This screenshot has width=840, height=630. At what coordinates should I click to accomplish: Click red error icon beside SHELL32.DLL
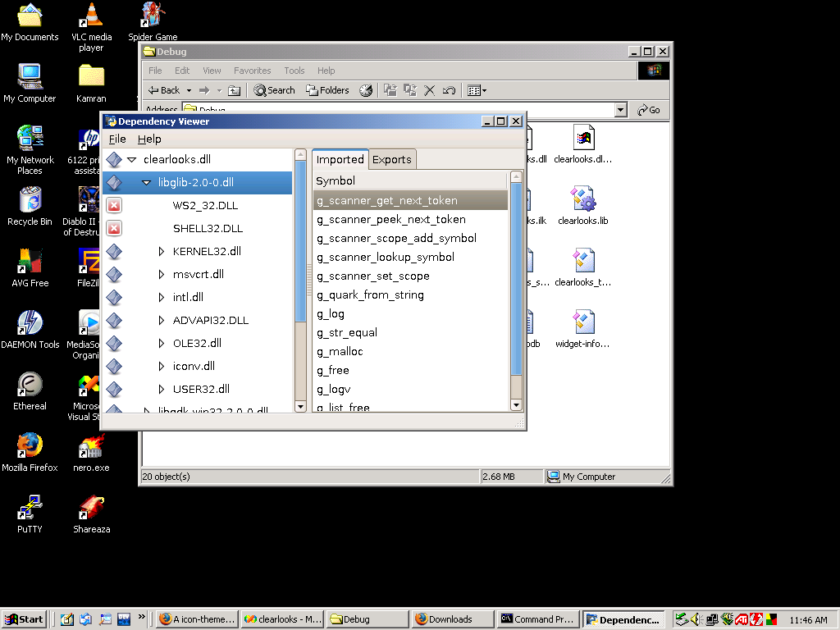click(x=114, y=228)
